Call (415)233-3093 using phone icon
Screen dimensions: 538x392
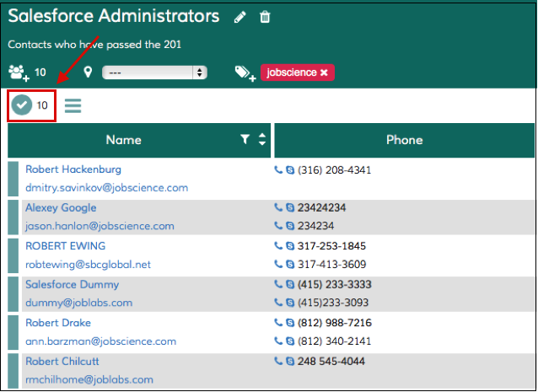coord(278,302)
